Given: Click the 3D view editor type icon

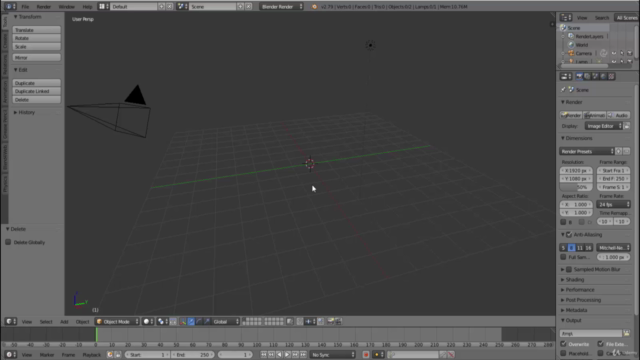Looking at the screenshot, I should (11, 322).
